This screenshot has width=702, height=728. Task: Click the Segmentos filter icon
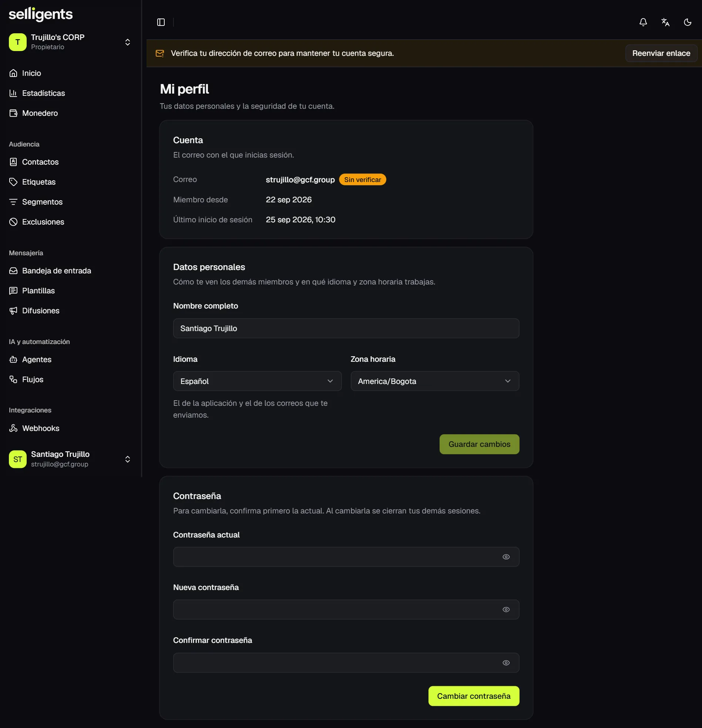(x=13, y=202)
